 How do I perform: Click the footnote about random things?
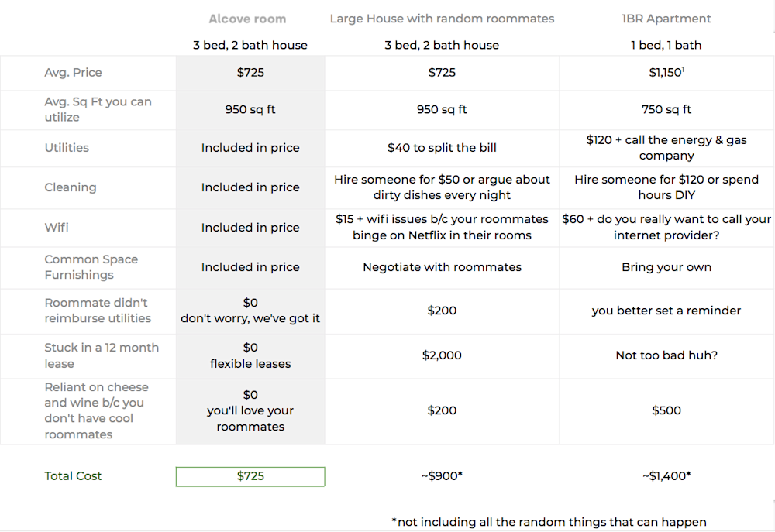point(549,523)
